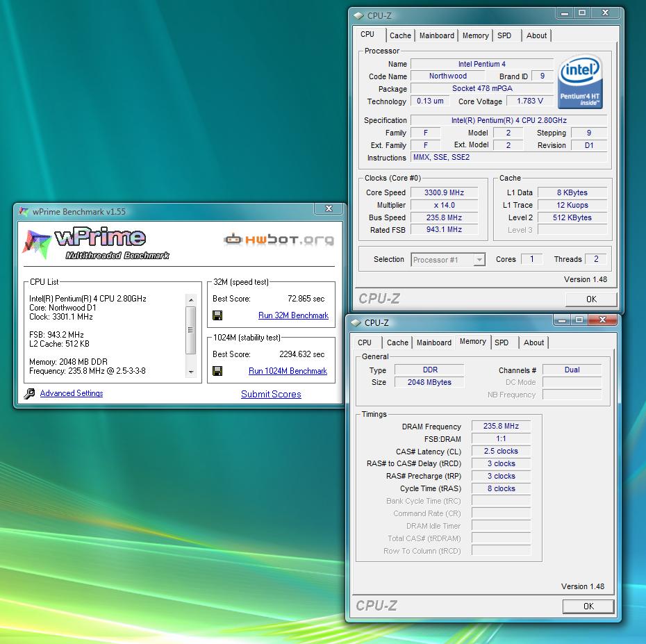Click the Specification Intel Pentium 4 2.80GHz field

[508, 120]
